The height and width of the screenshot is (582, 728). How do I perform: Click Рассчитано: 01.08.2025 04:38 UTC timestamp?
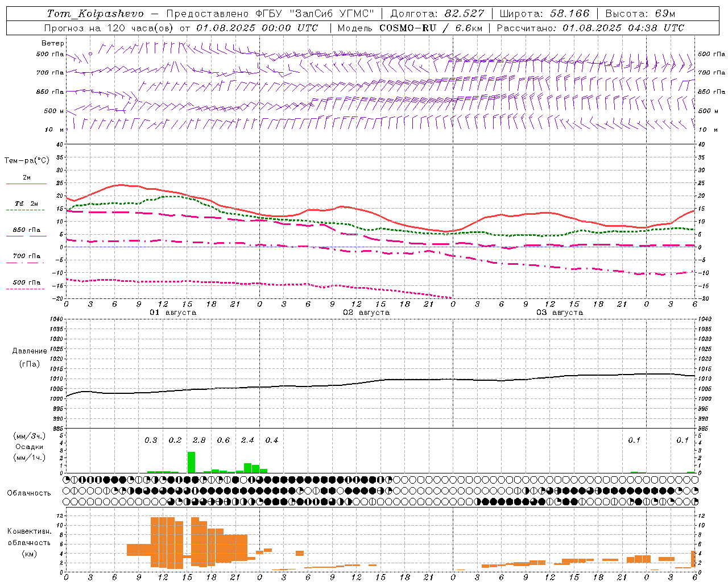(x=590, y=28)
